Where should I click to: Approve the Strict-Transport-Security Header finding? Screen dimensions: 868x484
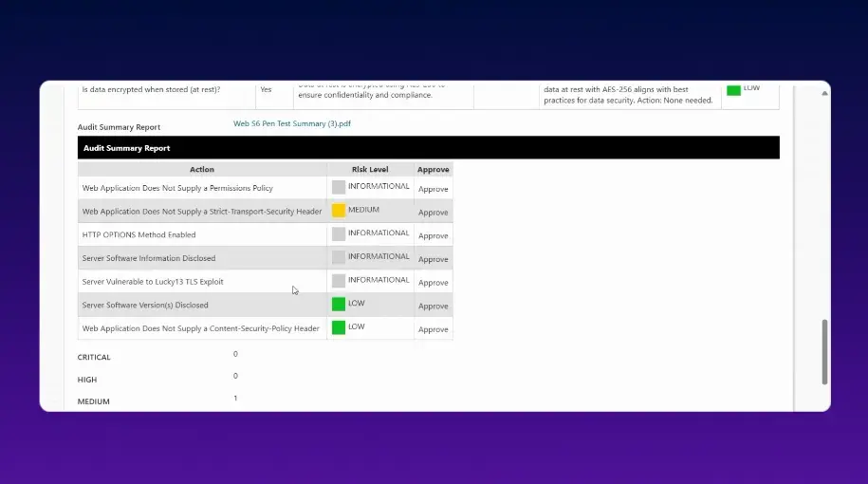(x=433, y=213)
